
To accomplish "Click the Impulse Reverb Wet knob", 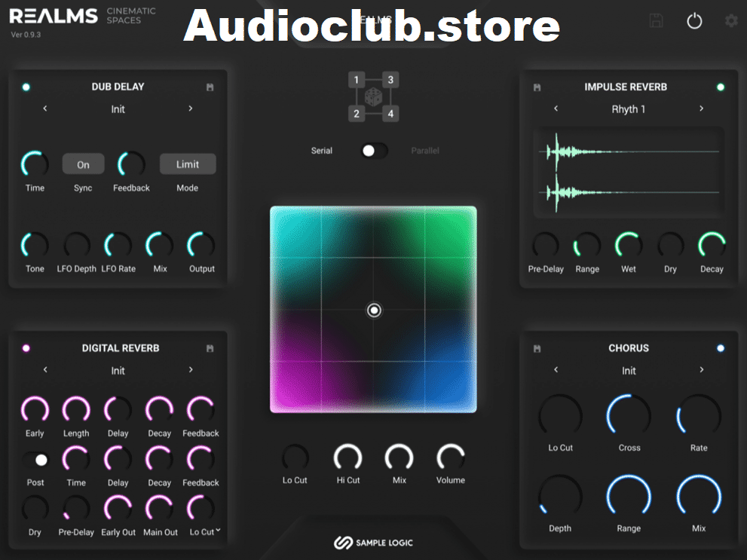I will [x=629, y=246].
